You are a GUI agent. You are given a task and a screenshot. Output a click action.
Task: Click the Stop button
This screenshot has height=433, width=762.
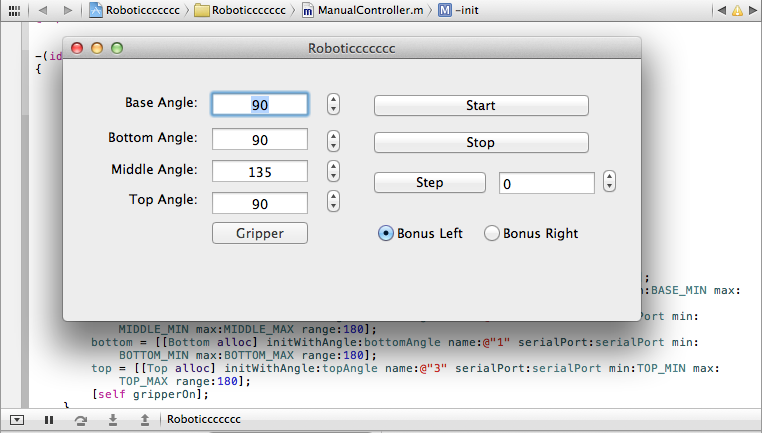pyautogui.click(x=481, y=143)
